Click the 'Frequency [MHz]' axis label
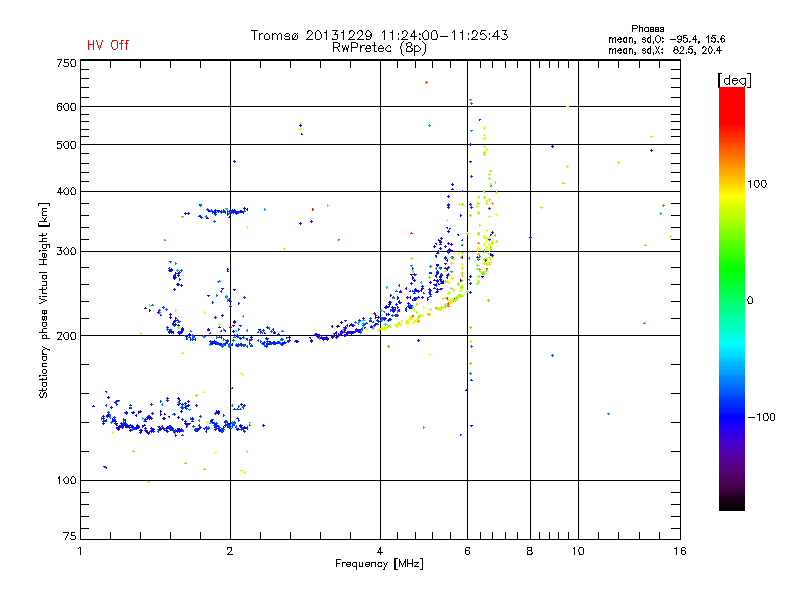The height and width of the screenshot is (600, 800). [x=379, y=563]
